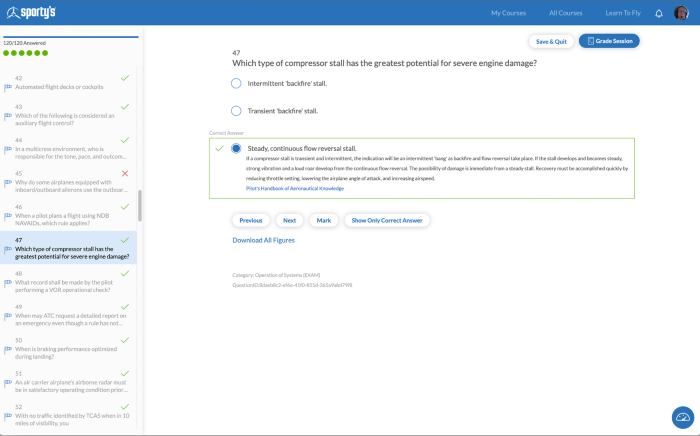This screenshot has height=436, width=700.
Task: Toggle the flag icon on question 42
Action: tap(8, 87)
